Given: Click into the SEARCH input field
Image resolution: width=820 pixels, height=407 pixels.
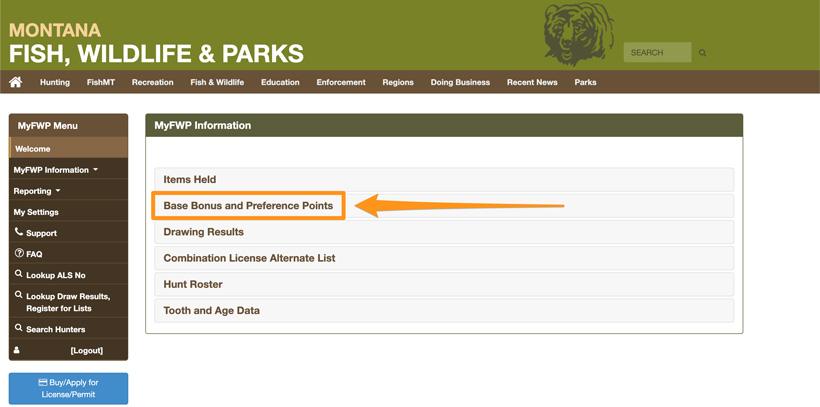Looking at the screenshot, I should click(657, 52).
